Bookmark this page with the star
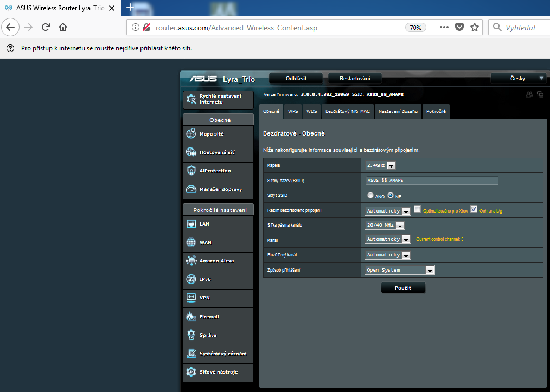This screenshot has width=550, height=392. point(475,27)
